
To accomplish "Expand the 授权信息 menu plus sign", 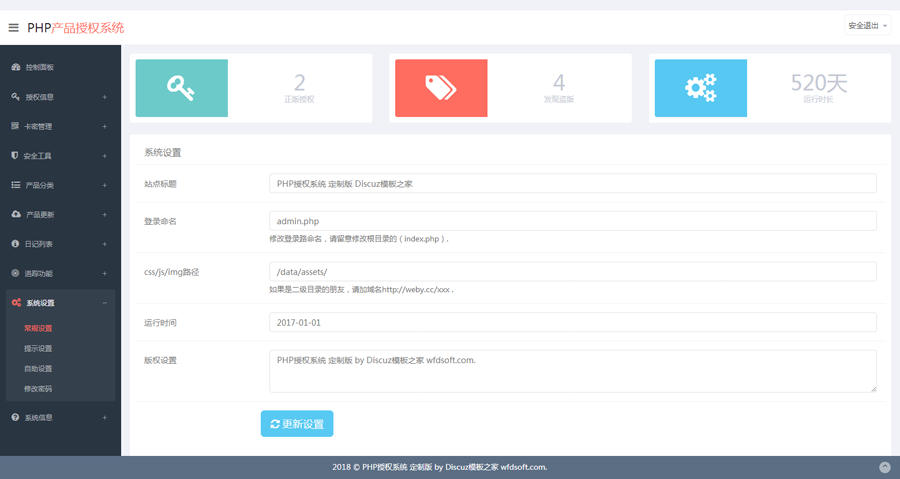I will tap(104, 97).
